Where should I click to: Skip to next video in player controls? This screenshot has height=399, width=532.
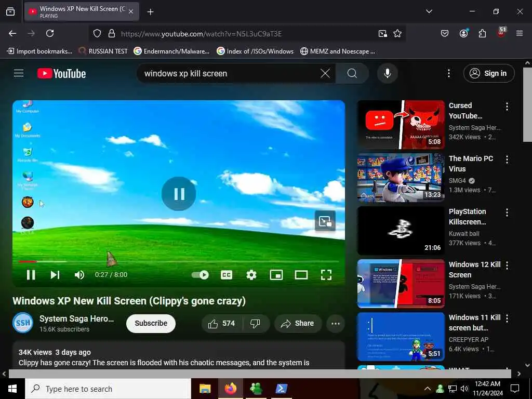point(55,275)
